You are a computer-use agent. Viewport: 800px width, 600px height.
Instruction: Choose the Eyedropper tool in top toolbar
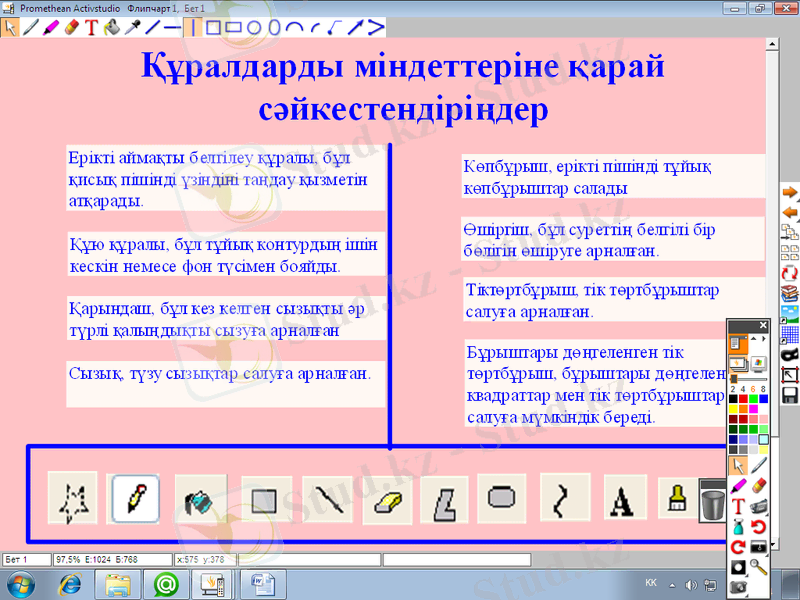[x=131, y=27]
